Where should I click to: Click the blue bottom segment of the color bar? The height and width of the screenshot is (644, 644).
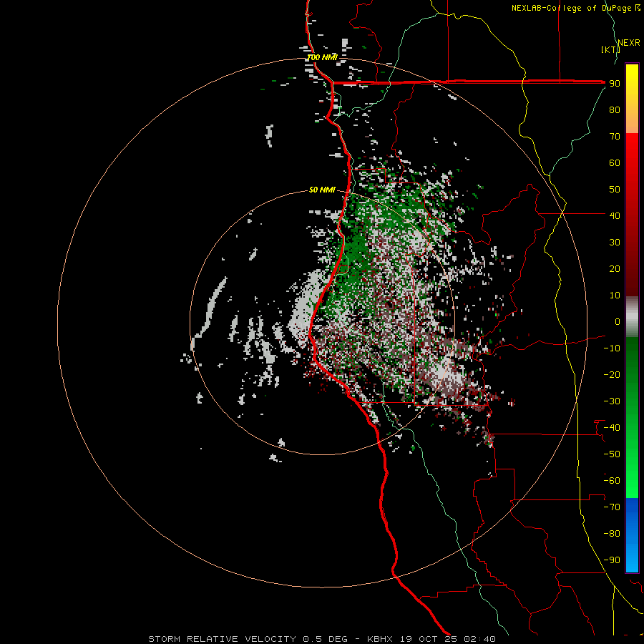pos(632,535)
